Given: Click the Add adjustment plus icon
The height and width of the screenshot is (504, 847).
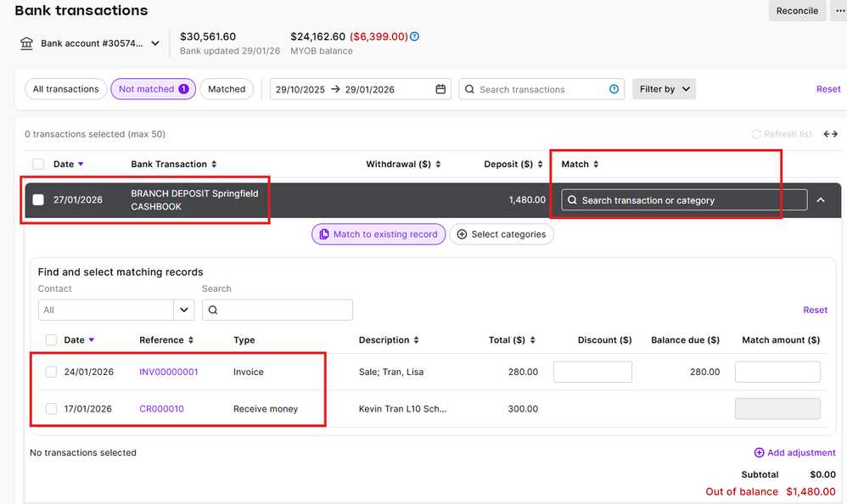Looking at the screenshot, I should (759, 452).
